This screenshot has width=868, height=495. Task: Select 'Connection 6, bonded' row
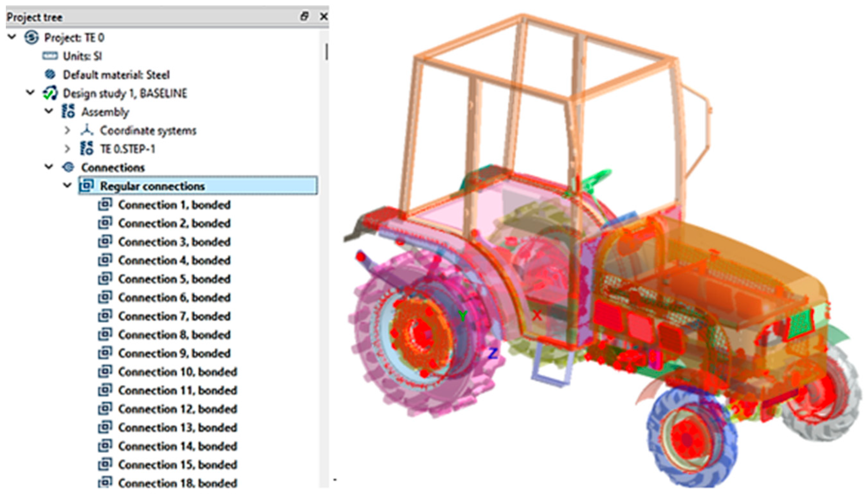coord(174,297)
